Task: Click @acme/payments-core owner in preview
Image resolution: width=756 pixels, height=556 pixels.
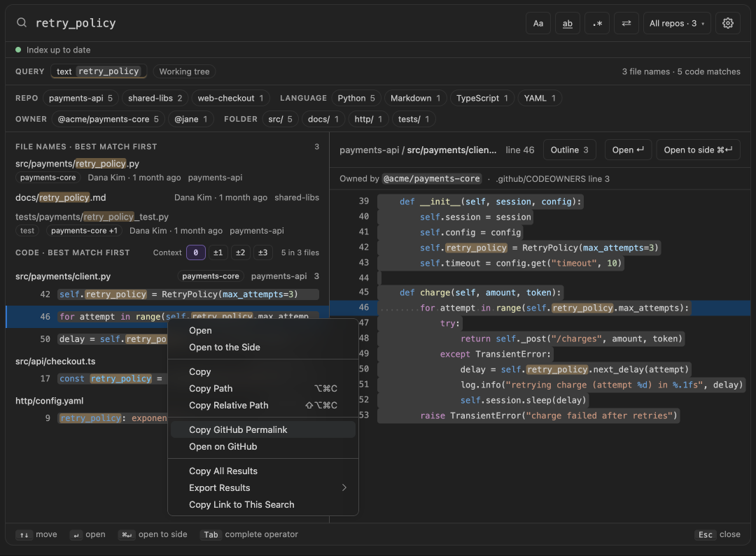Action: pos(431,179)
